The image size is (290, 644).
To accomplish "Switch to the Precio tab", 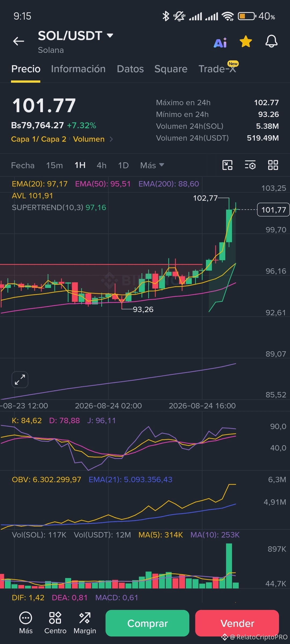I will click(26, 69).
